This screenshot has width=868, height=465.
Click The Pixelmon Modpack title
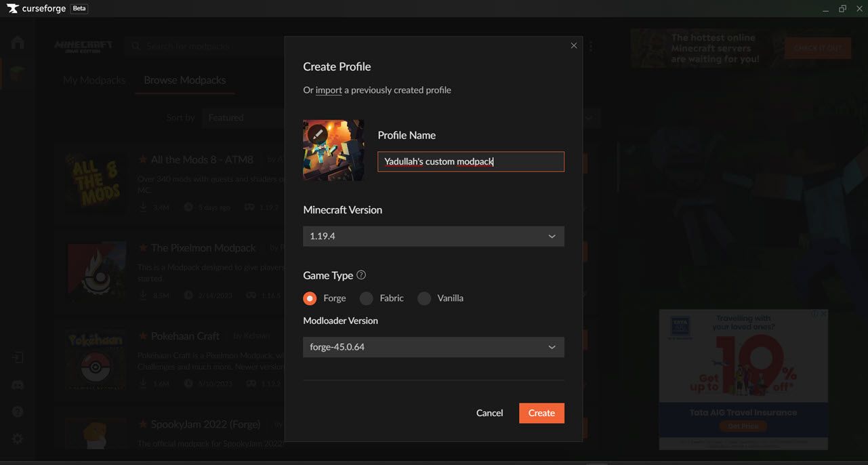click(x=203, y=248)
